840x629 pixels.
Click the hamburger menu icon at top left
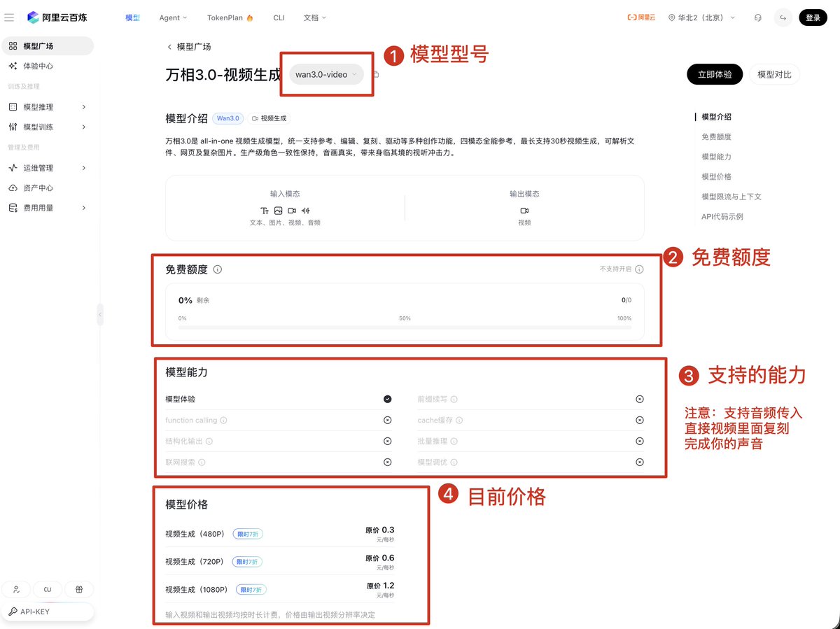(9, 17)
